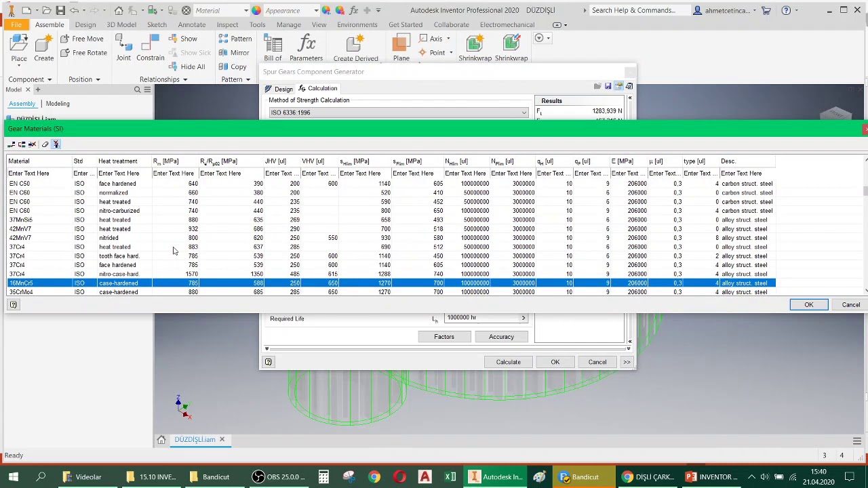868x488 pixels.
Task: Switch to the Modeling browser tab
Action: 58,104
